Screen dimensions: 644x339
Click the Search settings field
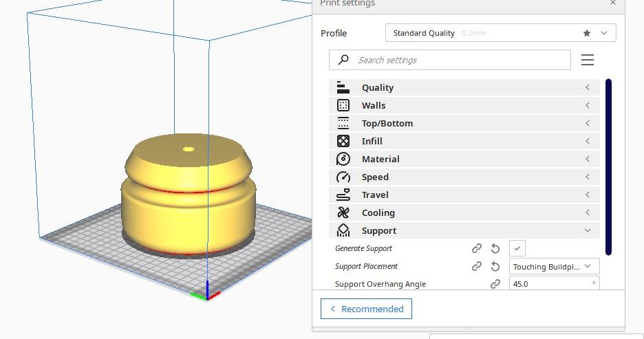pyautogui.click(x=450, y=60)
